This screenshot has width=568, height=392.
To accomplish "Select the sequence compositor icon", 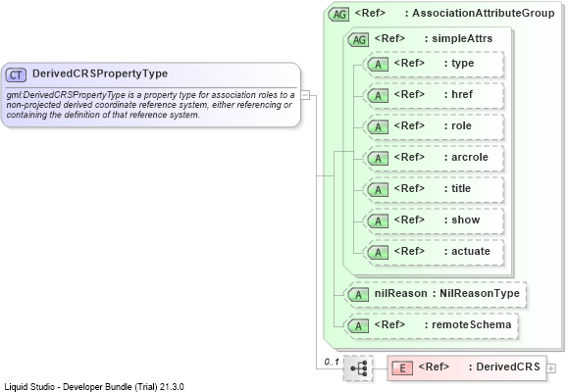I will pyautogui.click(x=358, y=368).
